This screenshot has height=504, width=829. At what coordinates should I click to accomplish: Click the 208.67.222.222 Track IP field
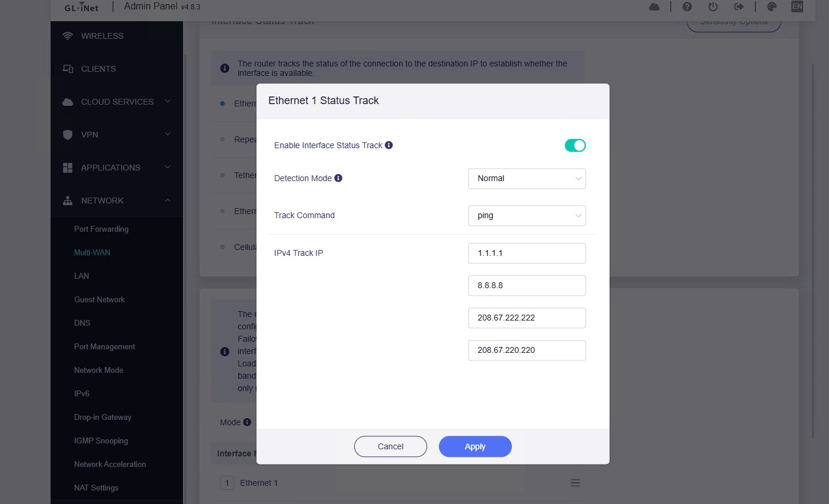click(x=527, y=318)
